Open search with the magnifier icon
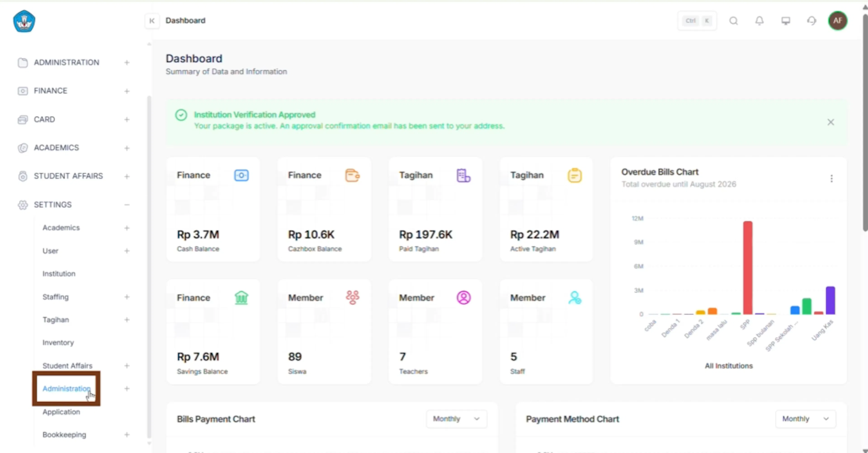This screenshot has height=453, width=868. coord(733,21)
